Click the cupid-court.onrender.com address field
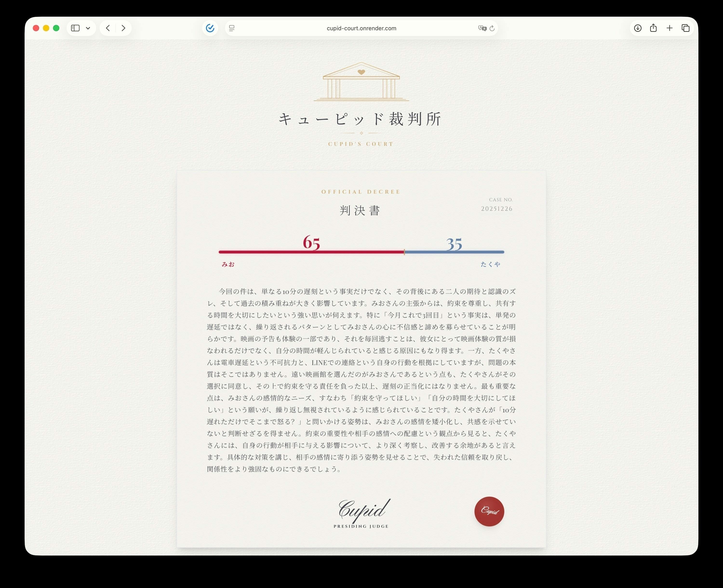The image size is (723, 588). tap(361, 28)
